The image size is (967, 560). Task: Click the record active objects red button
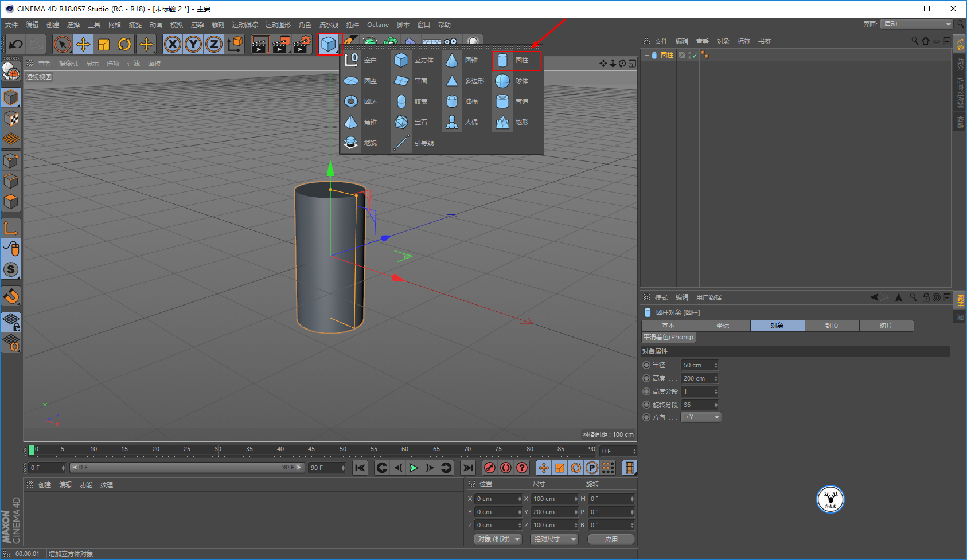[x=489, y=468]
